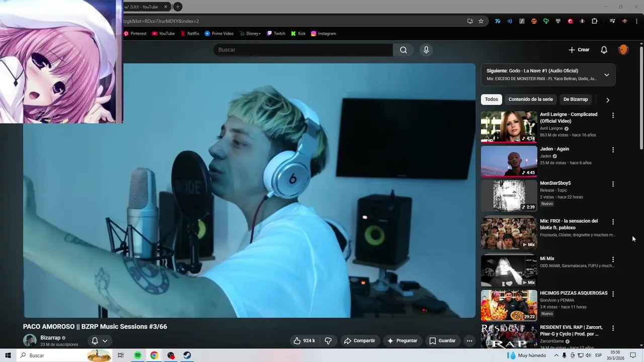Image resolution: width=644 pixels, height=362 pixels.
Task: Open the Windows Start menu
Action: (x=8, y=355)
